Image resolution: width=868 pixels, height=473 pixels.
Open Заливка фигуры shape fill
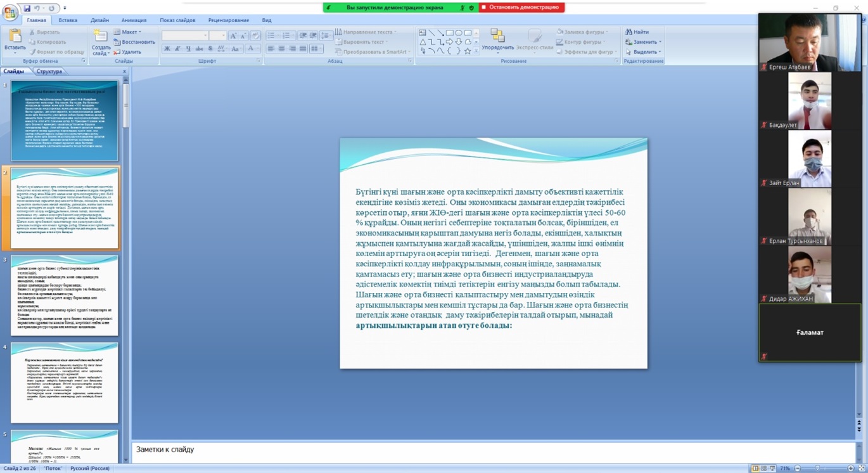click(x=581, y=32)
